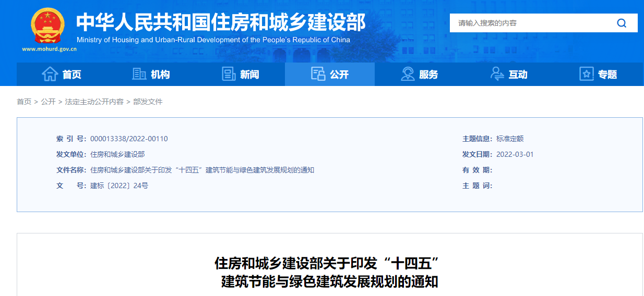Click the 文件名称 field label
Image resolution: width=644 pixels, height=296 pixels.
(71, 170)
